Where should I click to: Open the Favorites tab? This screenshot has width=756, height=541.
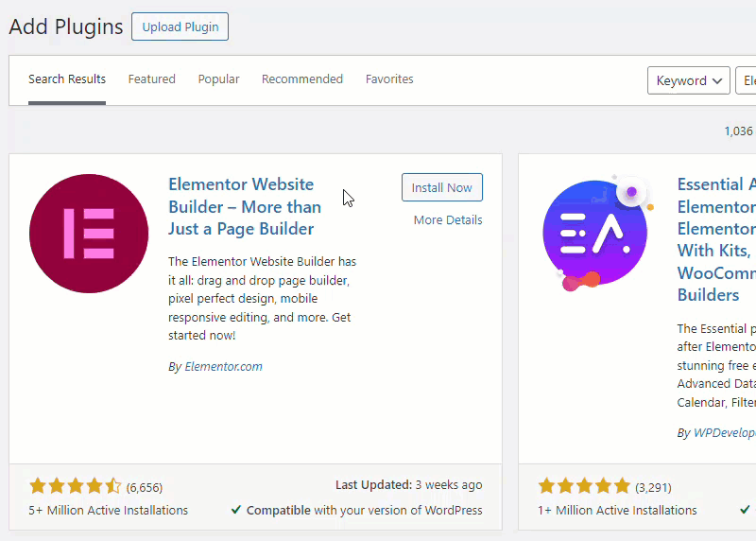[389, 79]
